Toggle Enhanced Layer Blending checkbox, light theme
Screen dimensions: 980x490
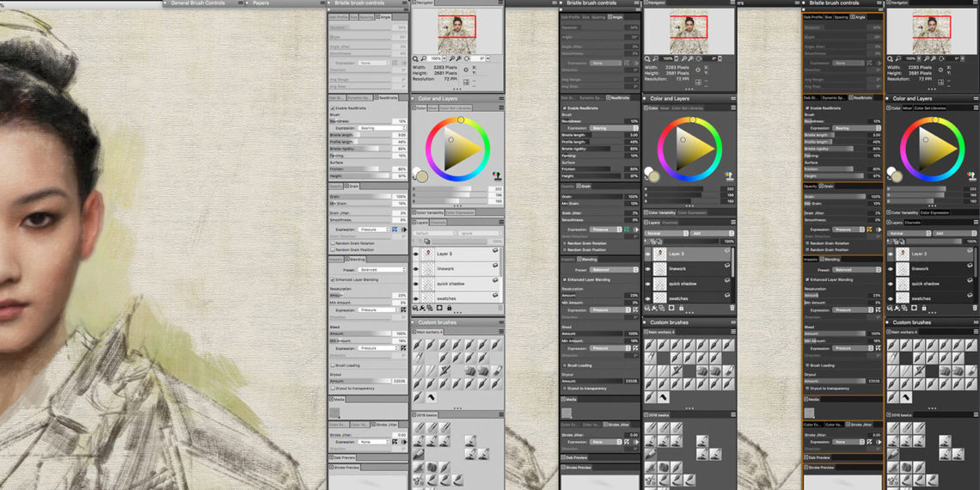pyautogui.click(x=333, y=279)
